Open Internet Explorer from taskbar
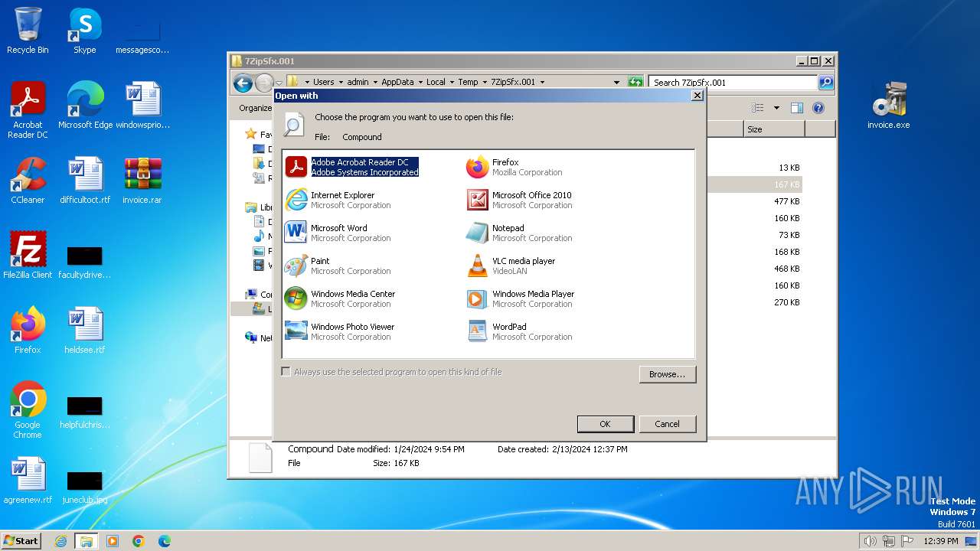Image resolution: width=980 pixels, height=551 pixels. pyautogui.click(x=60, y=541)
